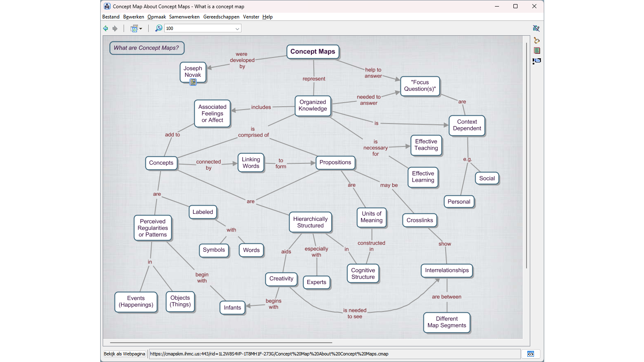The width and height of the screenshot is (644, 362).
Task: Select the Effective Learning node
Action: (423, 177)
